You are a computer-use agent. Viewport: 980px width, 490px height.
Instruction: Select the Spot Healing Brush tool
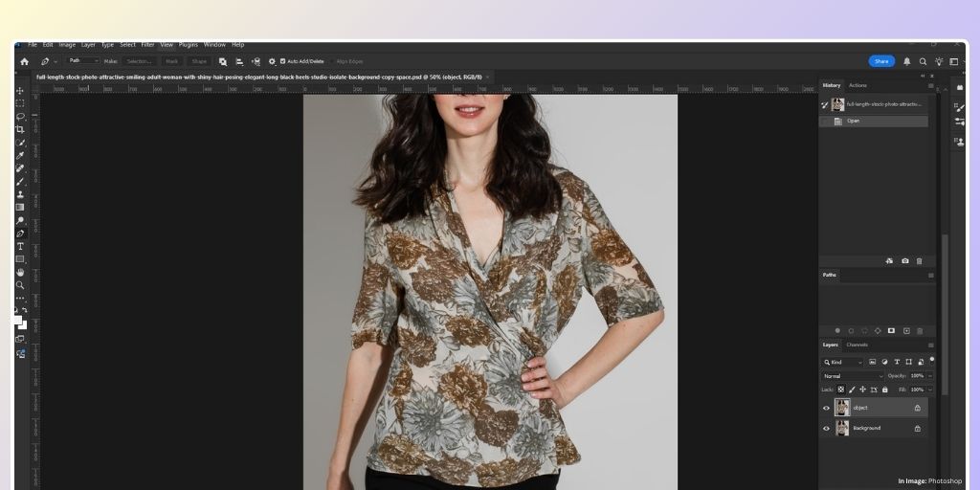tap(20, 168)
